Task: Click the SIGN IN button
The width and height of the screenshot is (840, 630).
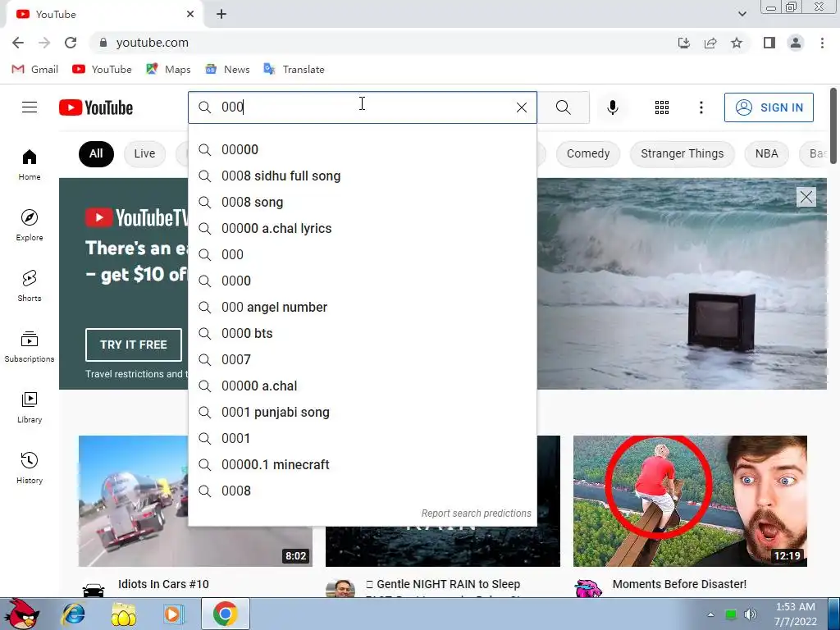Action: pyautogui.click(x=769, y=107)
